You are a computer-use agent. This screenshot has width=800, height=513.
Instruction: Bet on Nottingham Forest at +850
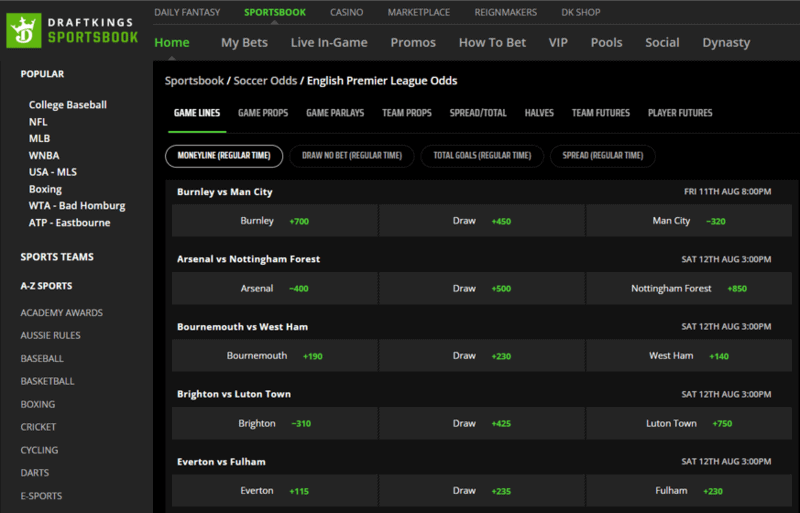pyautogui.click(x=689, y=288)
